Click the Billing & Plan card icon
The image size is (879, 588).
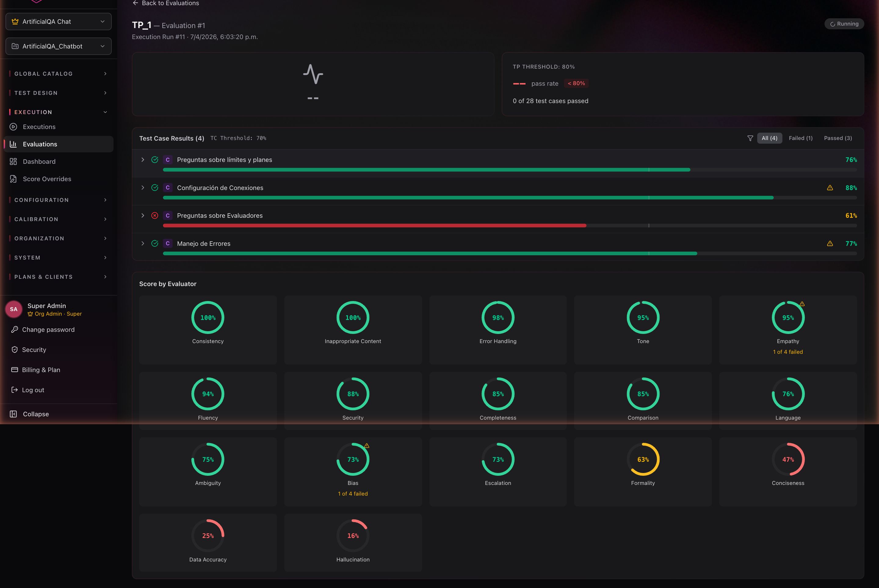coord(15,370)
